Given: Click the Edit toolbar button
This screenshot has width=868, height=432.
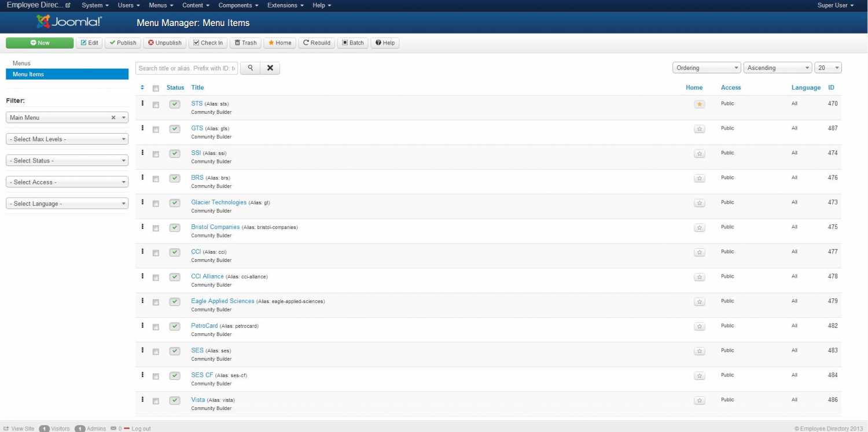Looking at the screenshot, I should tap(90, 43).
